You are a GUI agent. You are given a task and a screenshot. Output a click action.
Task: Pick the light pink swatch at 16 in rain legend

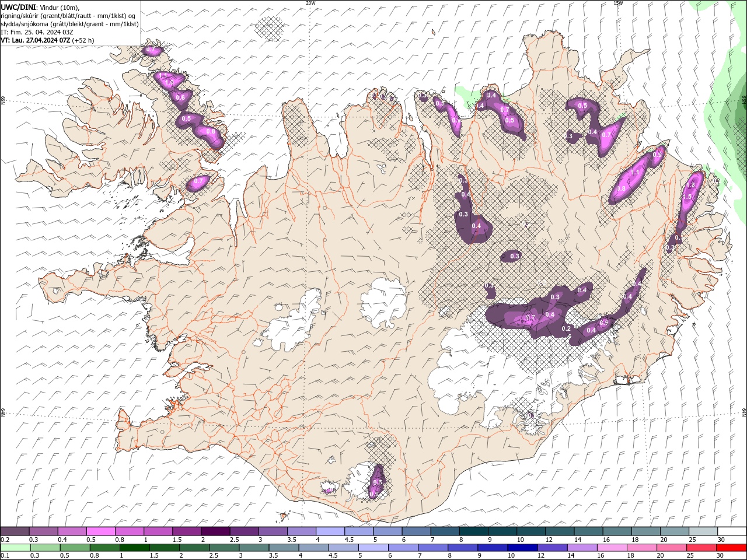click(612, 548)
